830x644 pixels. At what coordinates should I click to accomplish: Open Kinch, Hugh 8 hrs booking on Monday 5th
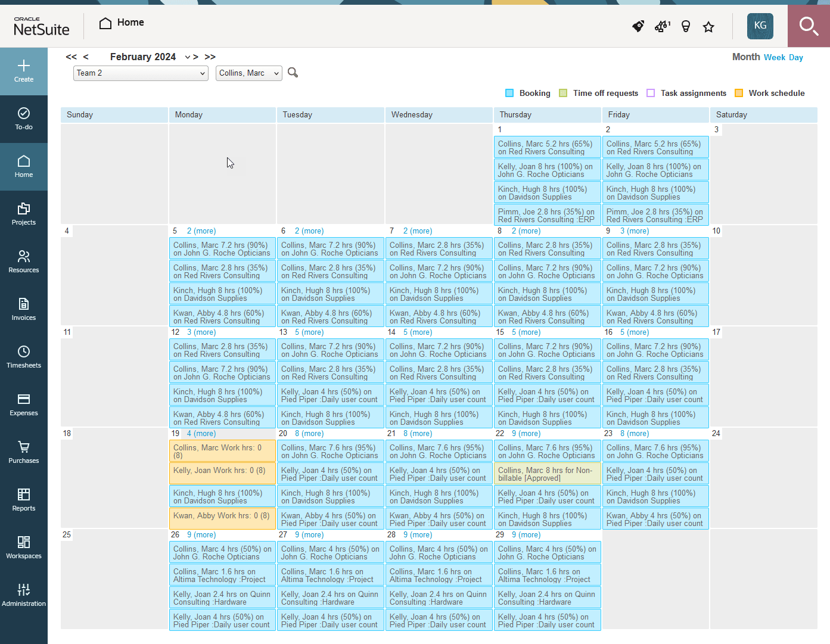click(222, 294)
